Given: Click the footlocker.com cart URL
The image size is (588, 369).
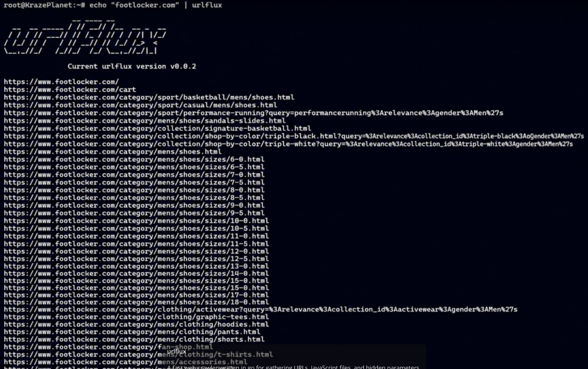Looking at the screenshot, I should pyautogui.click(x=70, y=90).
